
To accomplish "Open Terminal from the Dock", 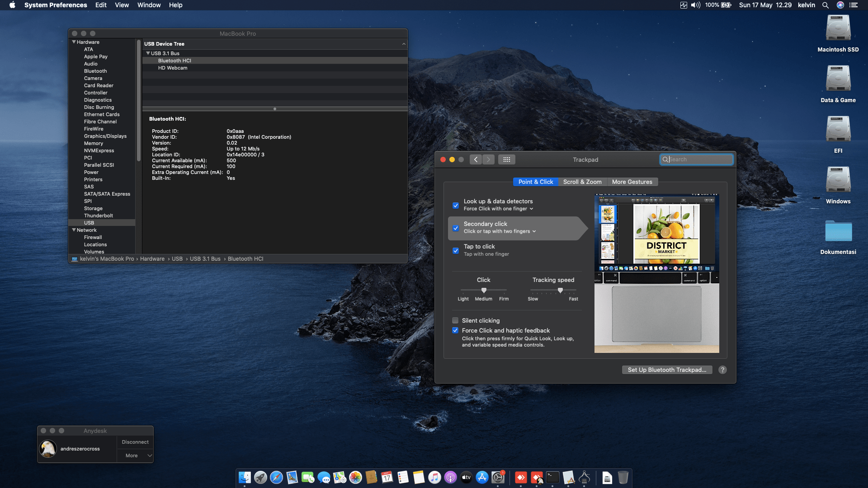I will pos(552,477).
